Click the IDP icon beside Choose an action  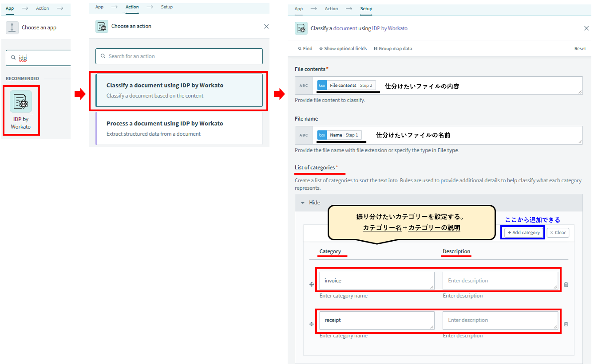(102, 26)
